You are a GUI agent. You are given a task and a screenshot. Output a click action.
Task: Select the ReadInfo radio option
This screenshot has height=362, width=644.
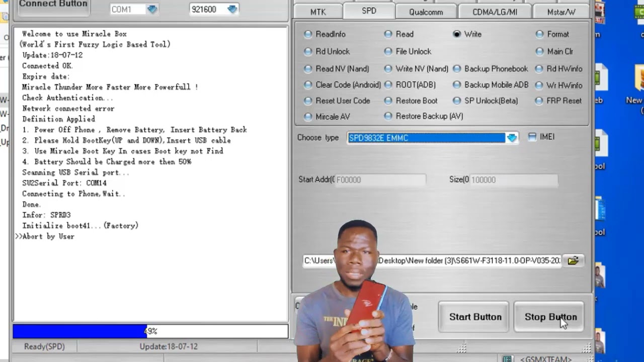tap(325, 34)
